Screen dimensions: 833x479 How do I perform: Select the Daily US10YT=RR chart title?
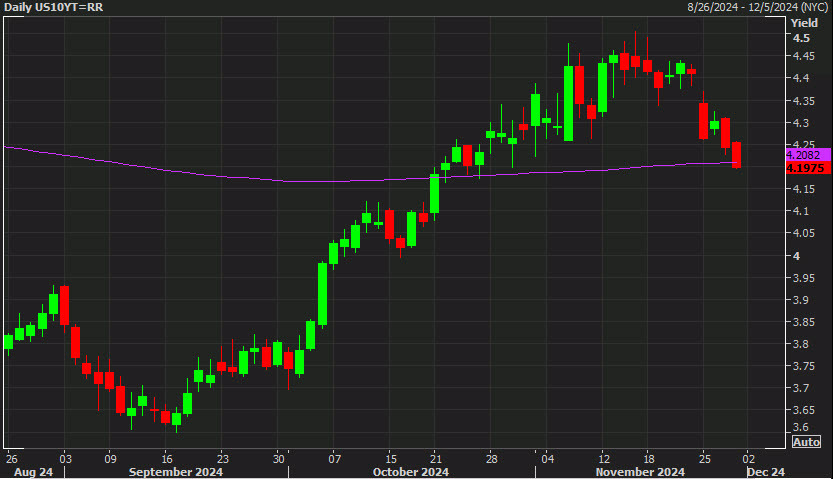click(54, 7)
